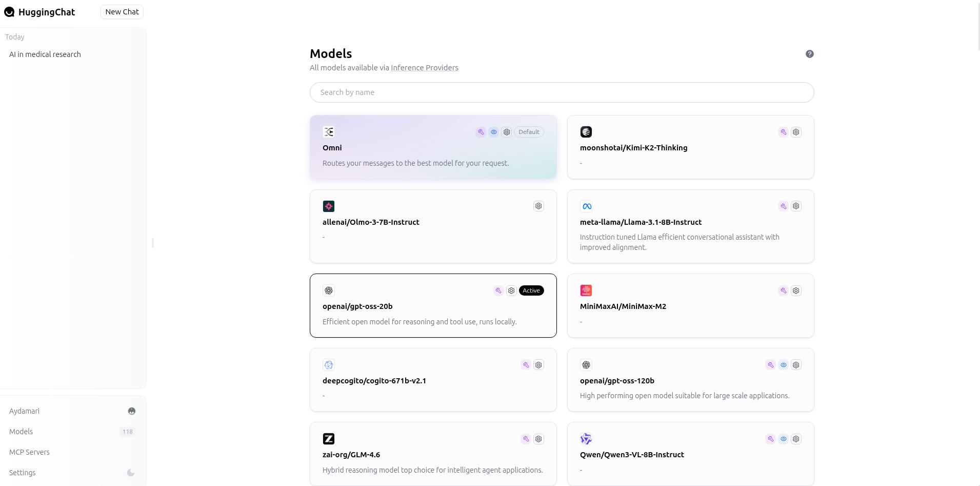Viewport: 980px width, 486px height.
Task: Select the deepcogito/cogito-671b-v2.1 model name
Action: coord(374,381)
